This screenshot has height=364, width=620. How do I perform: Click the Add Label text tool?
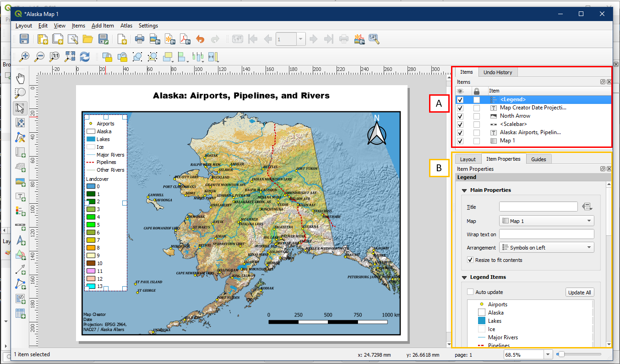point(20,196)
